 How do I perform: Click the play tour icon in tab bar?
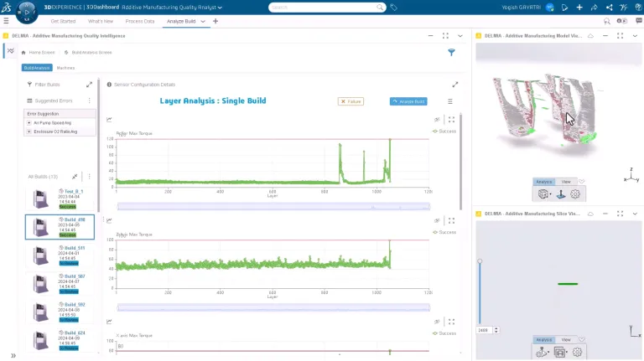coord(622,21)
